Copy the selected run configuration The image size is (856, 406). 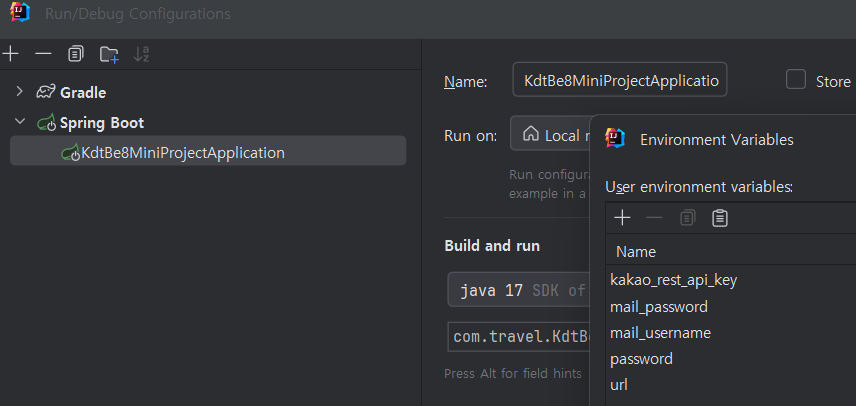[76, 54]
